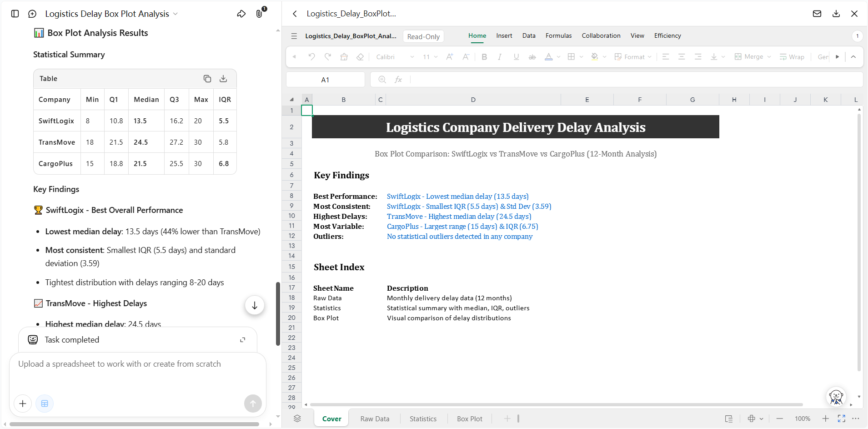Go back from spreadsheet preview

[x=295, y=14]
